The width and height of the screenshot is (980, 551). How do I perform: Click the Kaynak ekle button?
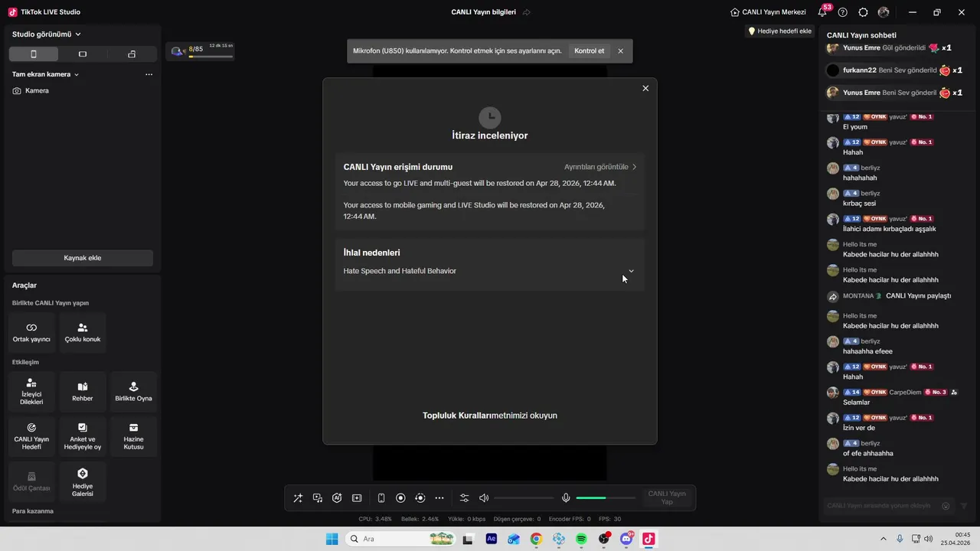[83, 258]
